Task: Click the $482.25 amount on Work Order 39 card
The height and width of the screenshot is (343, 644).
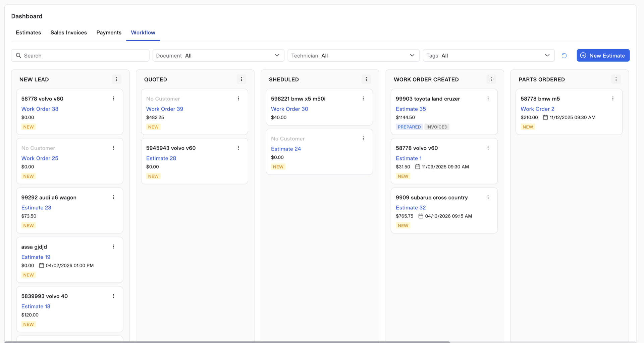Action: coord(155,118)
